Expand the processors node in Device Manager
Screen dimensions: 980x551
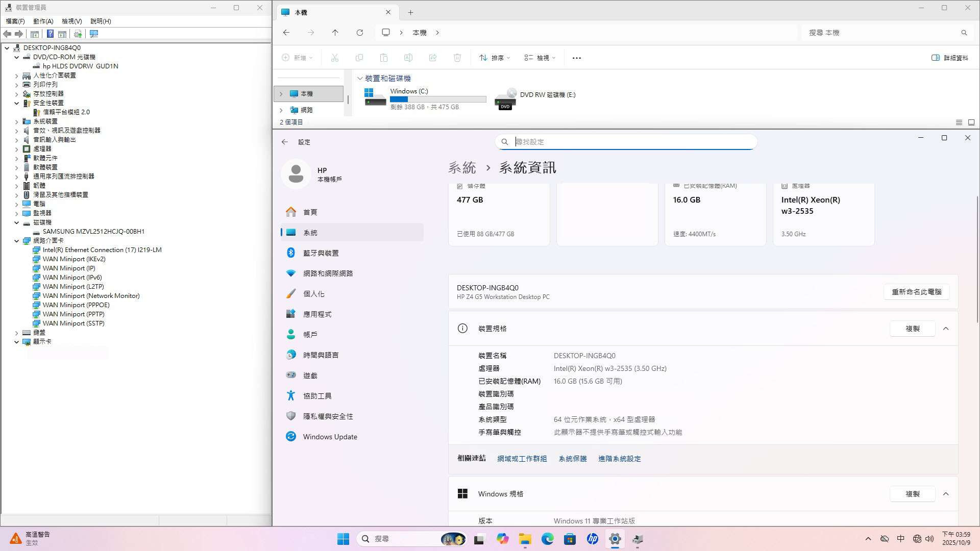click(x=17, y=149)
